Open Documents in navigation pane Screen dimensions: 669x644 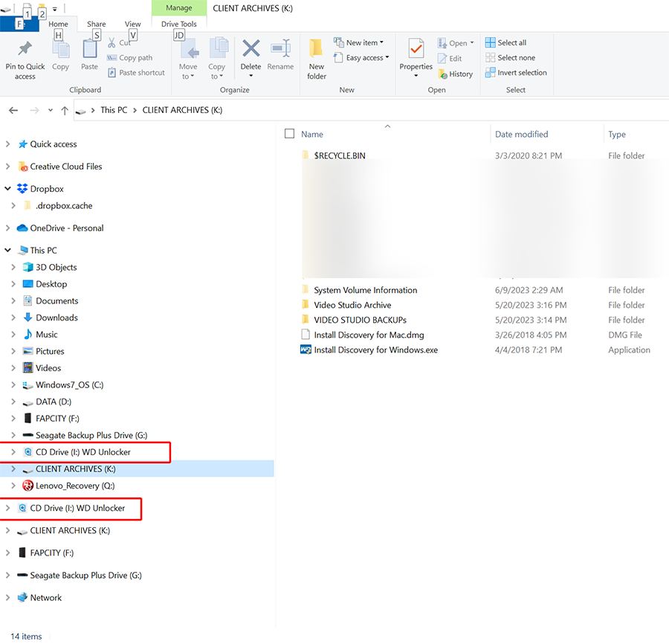56,301
